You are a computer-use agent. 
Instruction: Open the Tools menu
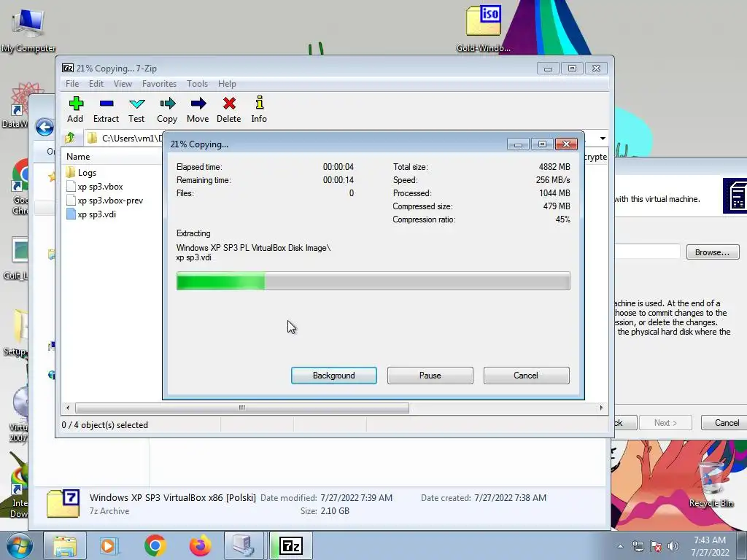(x=197, y=84)
